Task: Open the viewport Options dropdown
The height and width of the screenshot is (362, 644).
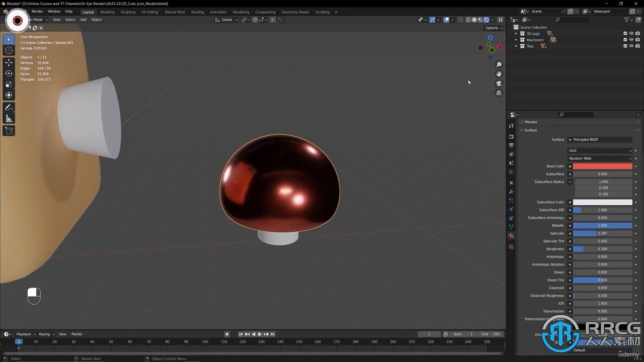Action: (x=494, y=28)
